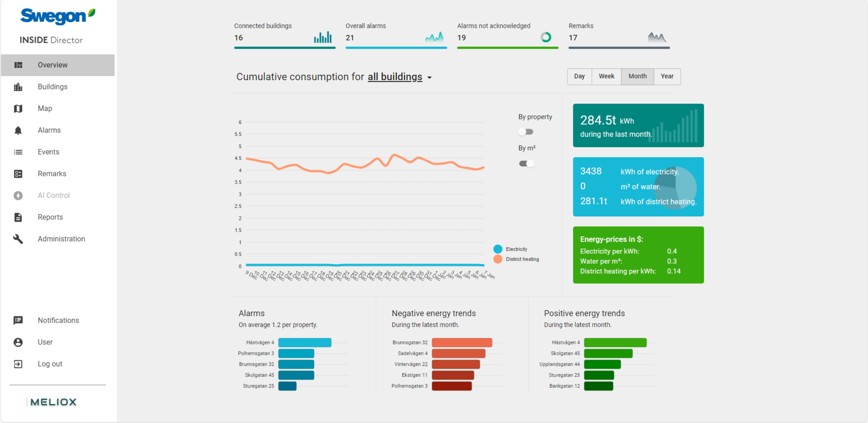Open the all buildings selector link

[394, 77]
